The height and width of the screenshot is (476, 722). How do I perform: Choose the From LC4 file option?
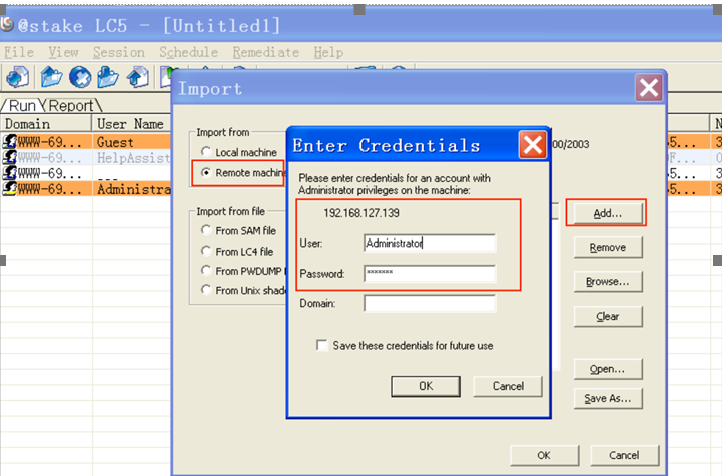[206, 251]
